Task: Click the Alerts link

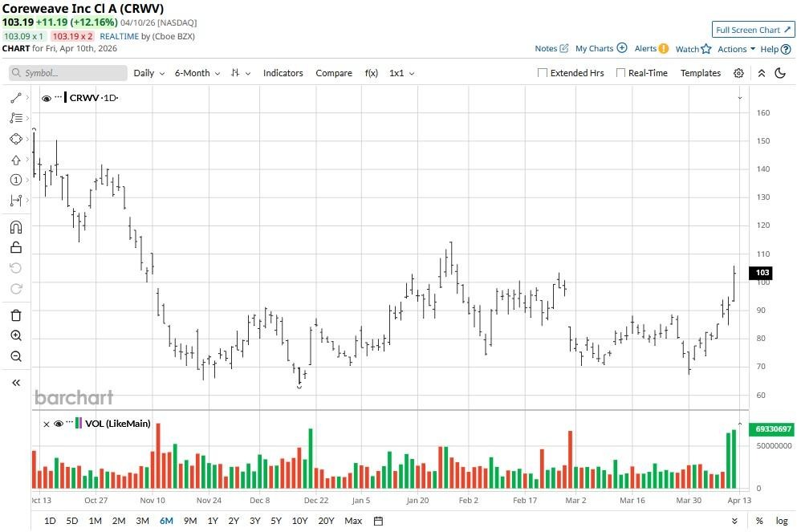Action: tap(645, 49)
